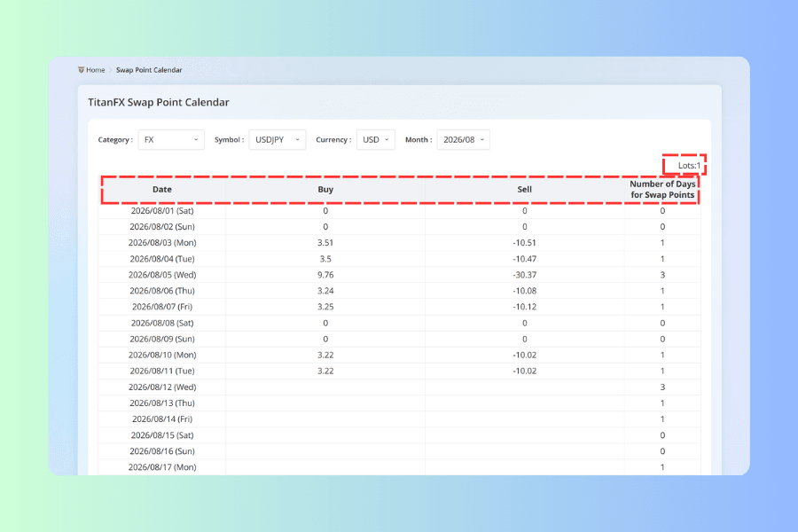
Task: Select the 2026/08/14 (Fri) date cell
Action: pyautogui.click(x=162, y=419)
